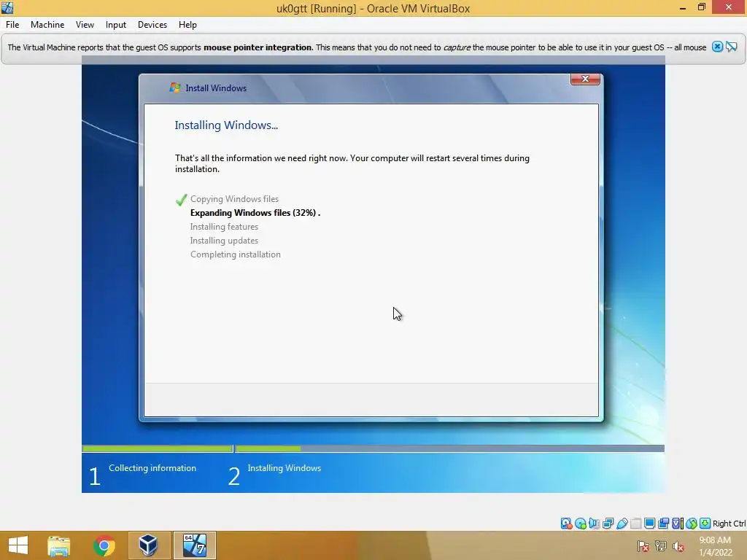Screen dimensions: 747x560
Task: Open File Explorer from the taskbar
Action: (58, 545)
